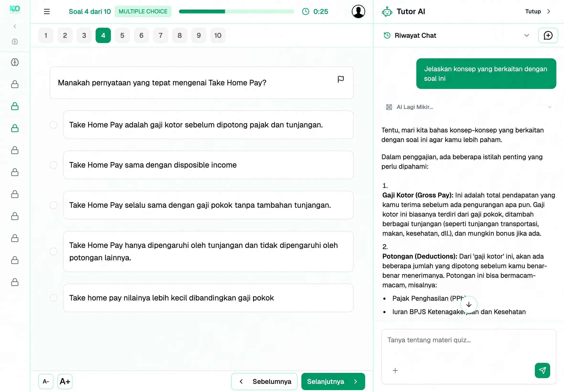564x392 pixels.
Task: Go to question 2
Action: [x=65, y=35]
